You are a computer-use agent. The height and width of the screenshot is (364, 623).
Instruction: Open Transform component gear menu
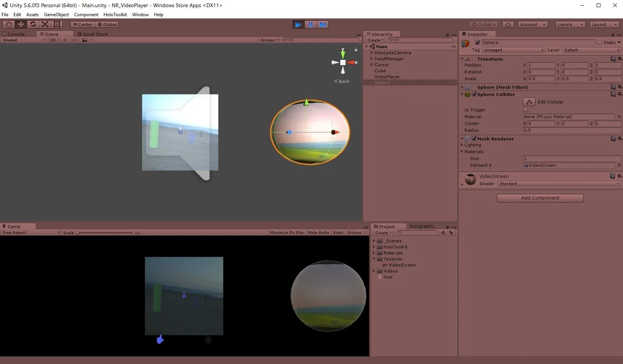pos(620,59)
